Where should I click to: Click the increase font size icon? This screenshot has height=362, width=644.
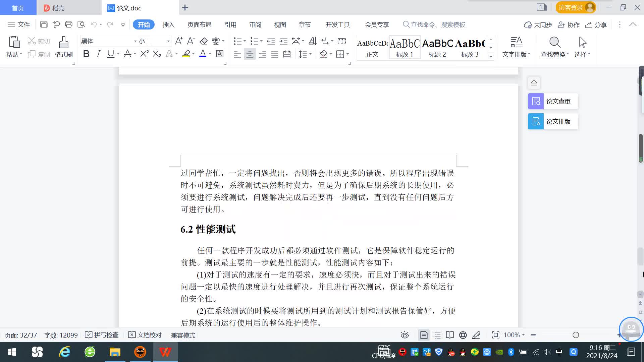click(x=179, y=41)
